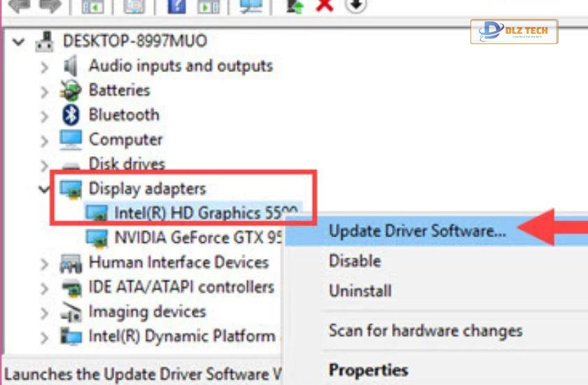Select Intel(R) HD Graphics device entry

click(x=206, y=213)
